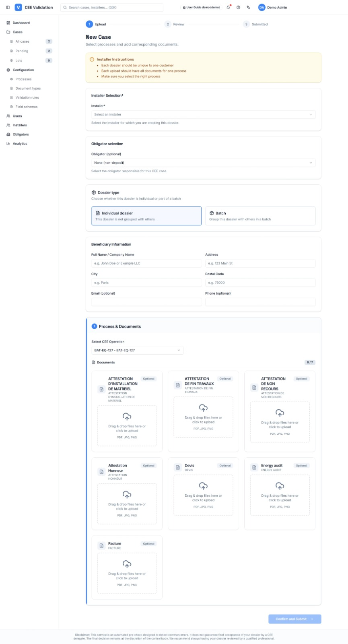This screenshot has width=348, height=644.
Task: Open Document types in the sidebar
Action: coord(28,89)
